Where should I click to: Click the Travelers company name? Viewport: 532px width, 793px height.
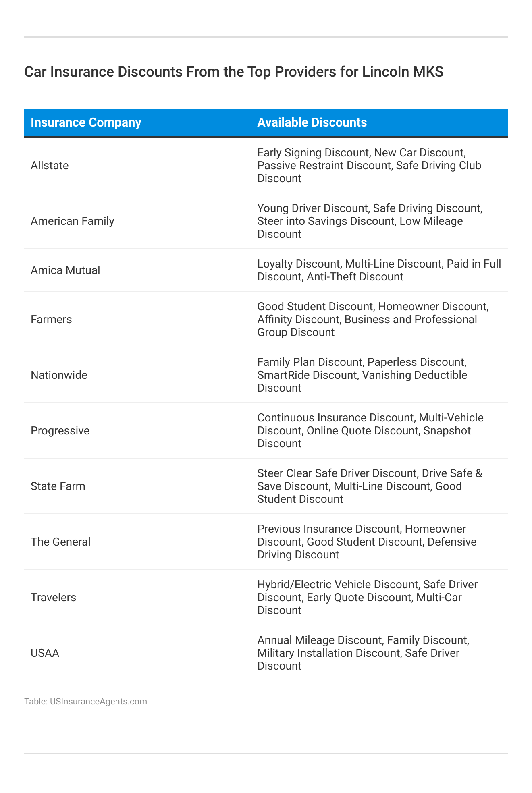[x=53, y=598]
